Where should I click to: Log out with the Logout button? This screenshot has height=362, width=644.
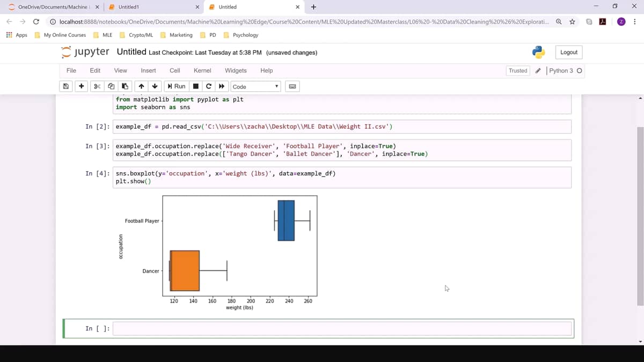tap(569, 52)
